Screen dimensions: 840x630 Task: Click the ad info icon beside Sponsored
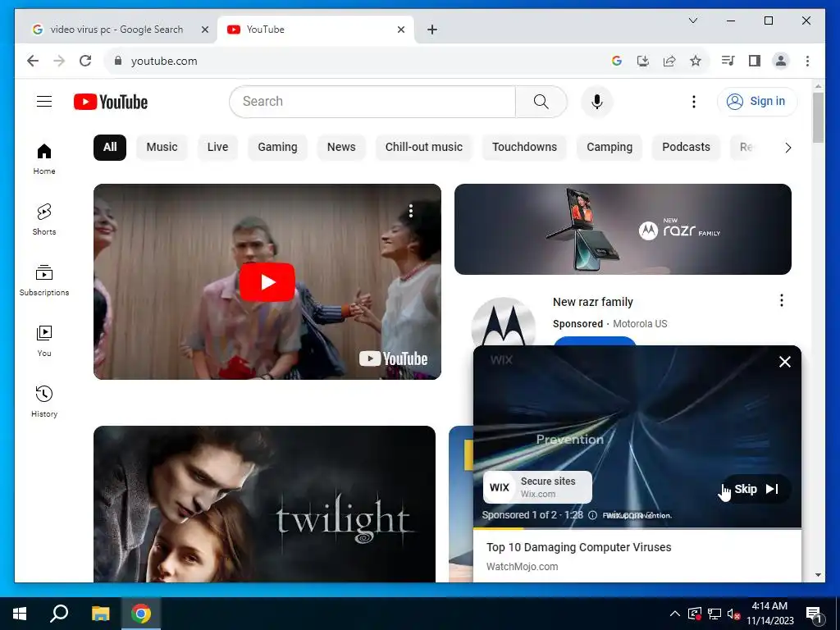point(592,515)
